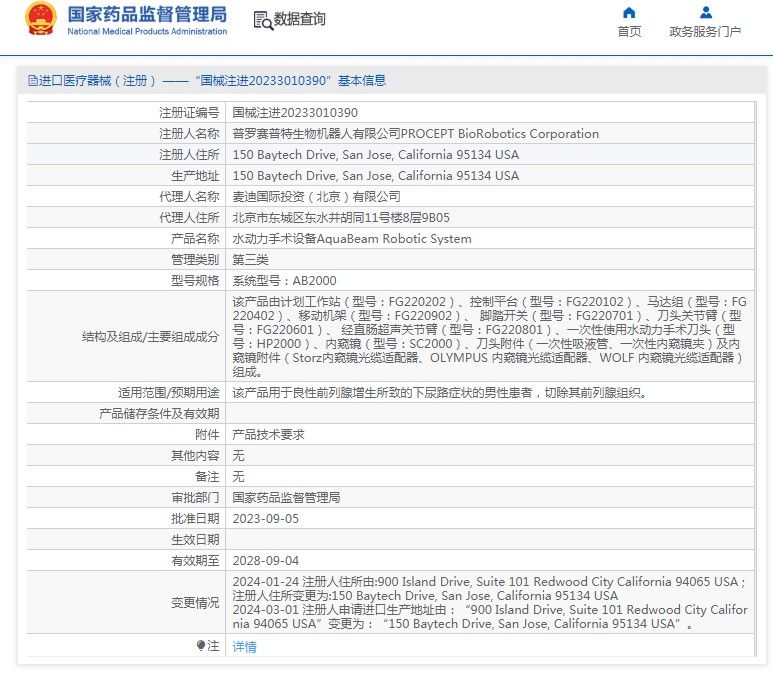Go to 首页 home page link

(629, 32)
